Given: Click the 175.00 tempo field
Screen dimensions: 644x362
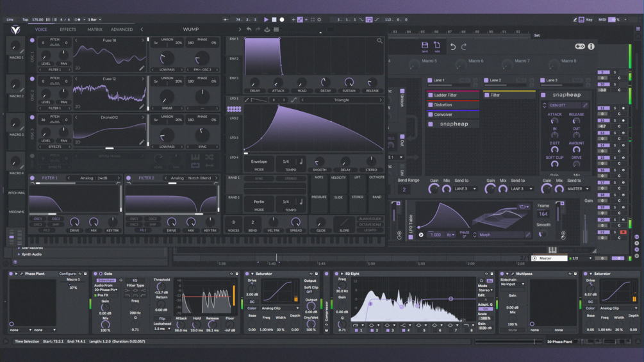Looking at the screenshot, I should coord(37,19).
